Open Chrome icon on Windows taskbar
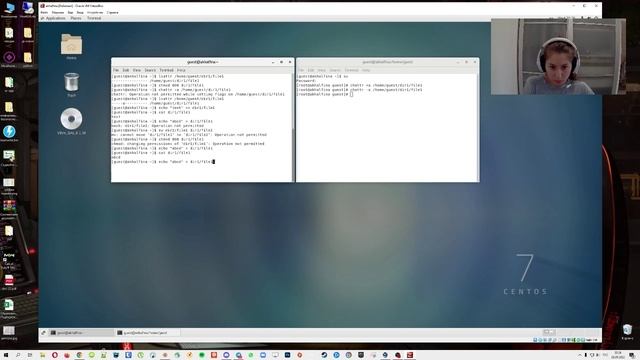Image resolution: width=640 pixels, height=360 pixels. point(79,355)
